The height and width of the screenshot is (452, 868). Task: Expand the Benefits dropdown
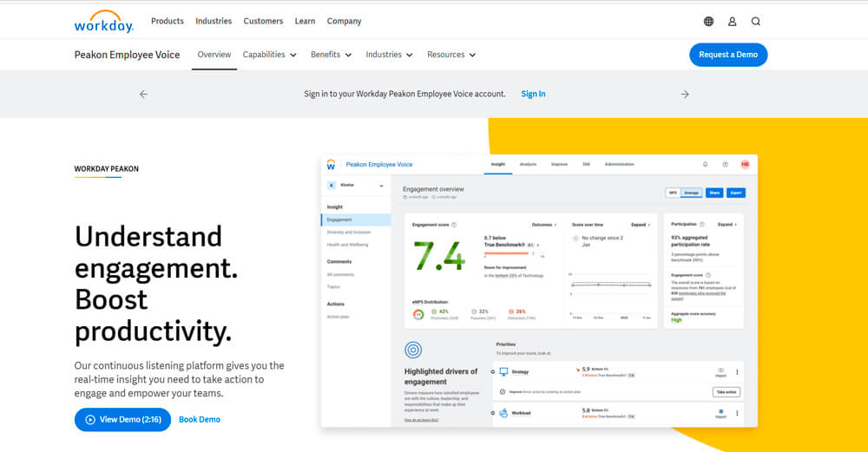tap(331, 55)
